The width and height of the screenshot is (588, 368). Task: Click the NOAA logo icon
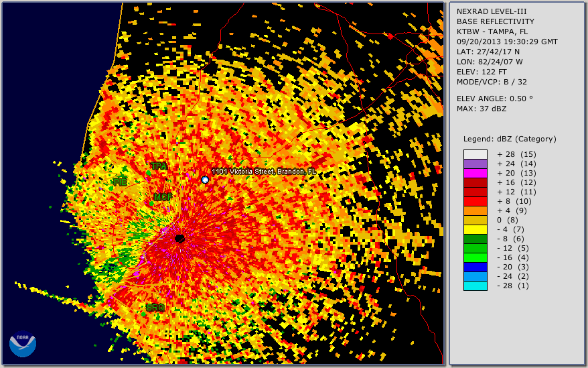tap(23, 344)
